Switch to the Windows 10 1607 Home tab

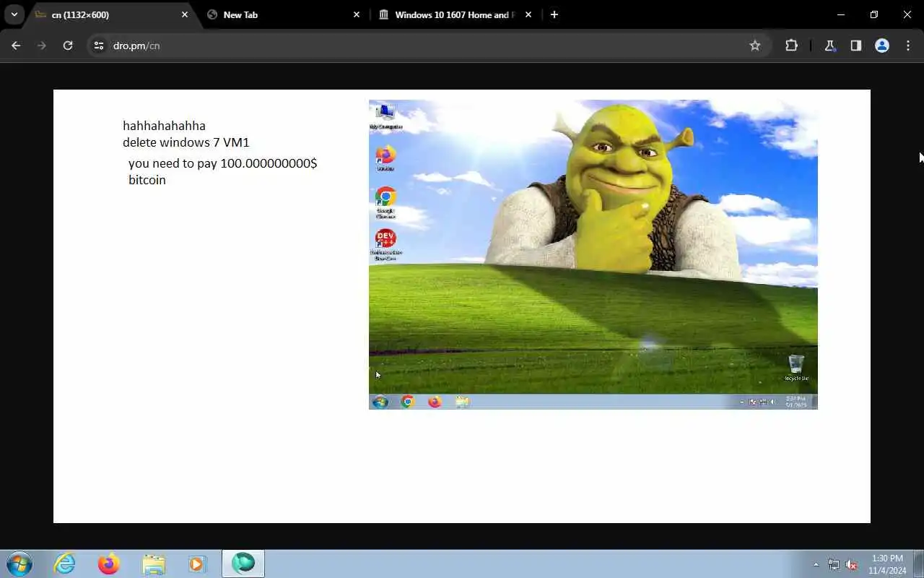tap(456, 14)
